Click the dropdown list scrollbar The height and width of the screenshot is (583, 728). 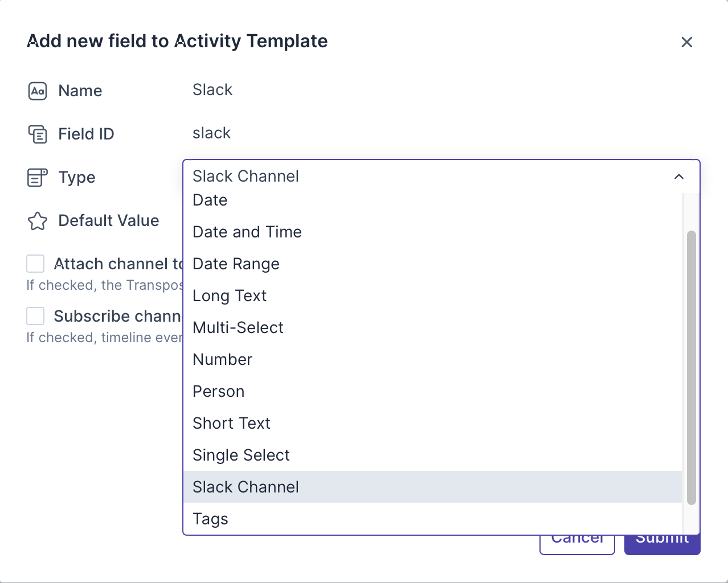pos(691,367)
